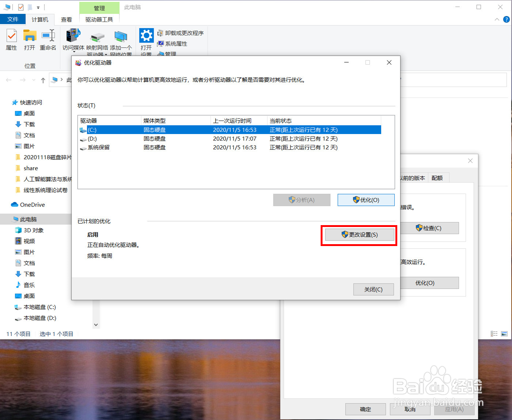The width and height of the screenshot is (512, 420).
Task: Collapse the quick access toolbar customization arrow
Action: pos(38,7)
